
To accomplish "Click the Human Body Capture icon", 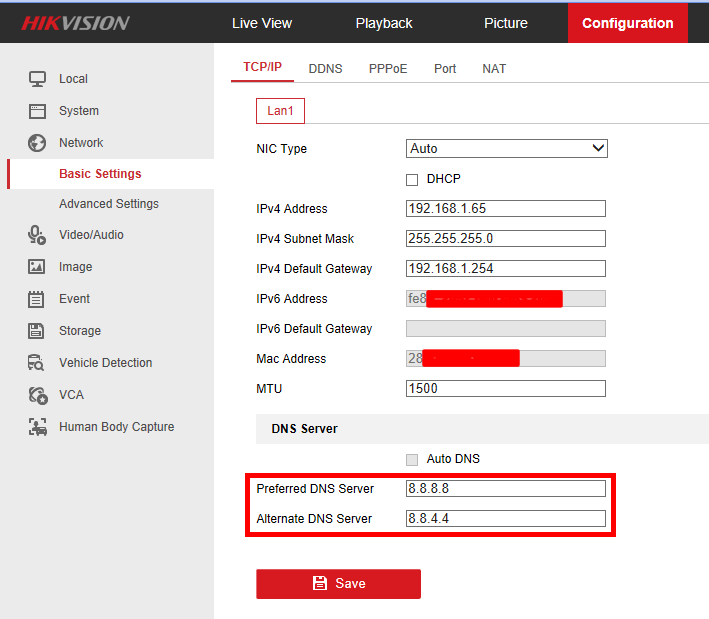I will coord(37,427).
